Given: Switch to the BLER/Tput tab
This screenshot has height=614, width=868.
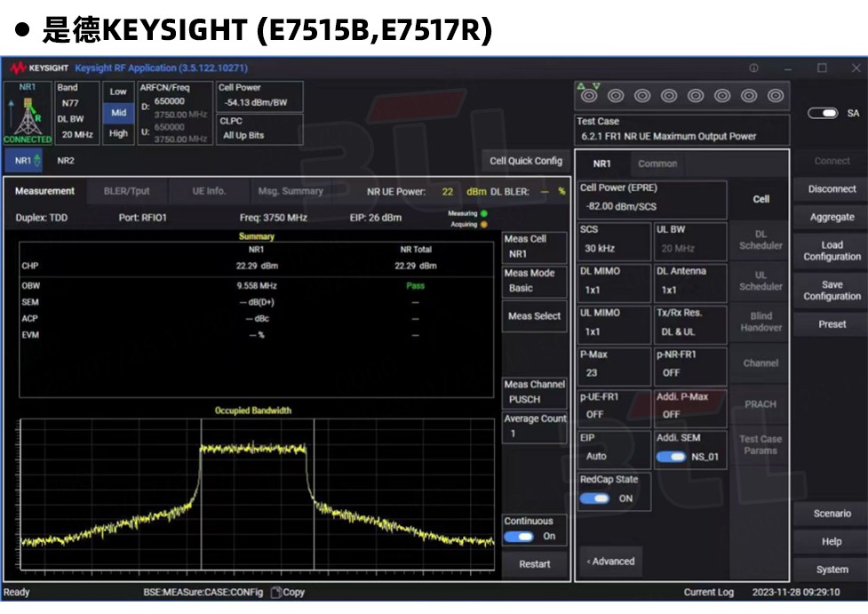Looking at the screenshot, I should pos(127,191).
